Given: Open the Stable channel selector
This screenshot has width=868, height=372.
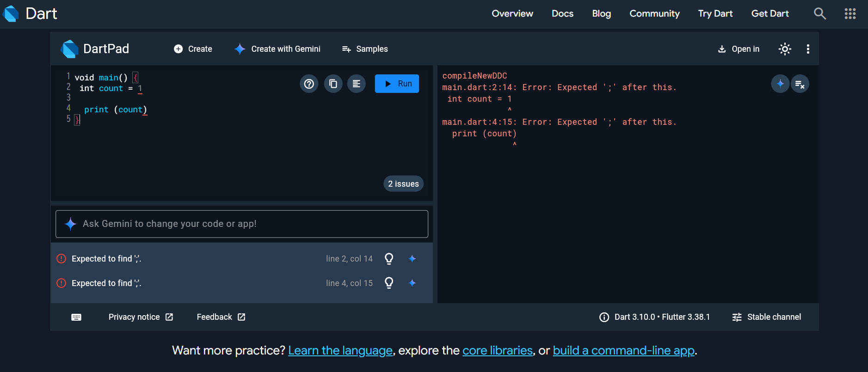Looking at the screenshot, I should [767, 317].
